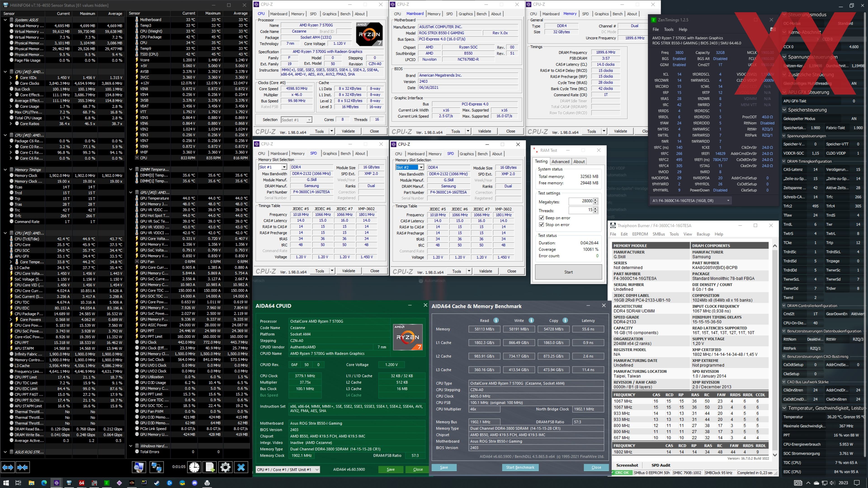868x488 pixels.
Task: Click the green ZenTimings taskbar icon
Action: 106,483
